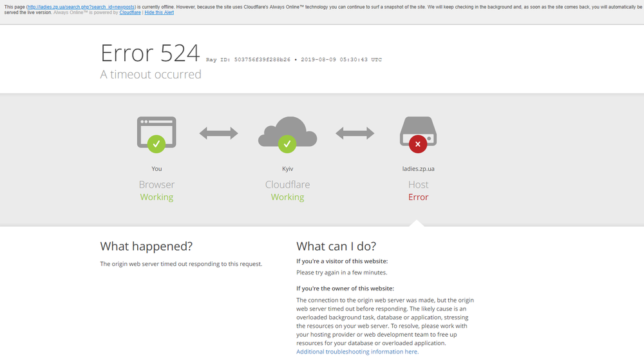Click If you're the owner of this website

point(345,288)
